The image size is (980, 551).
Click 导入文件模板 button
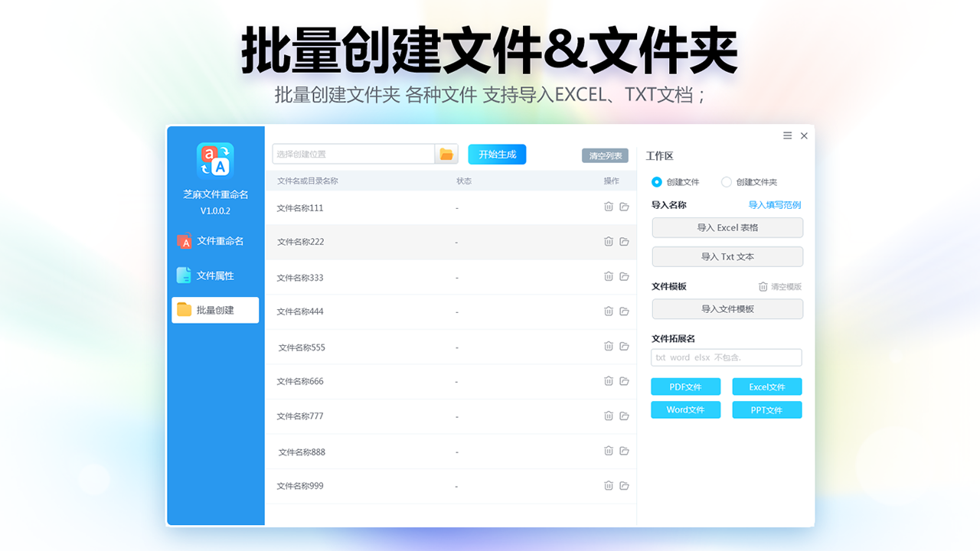727,308
